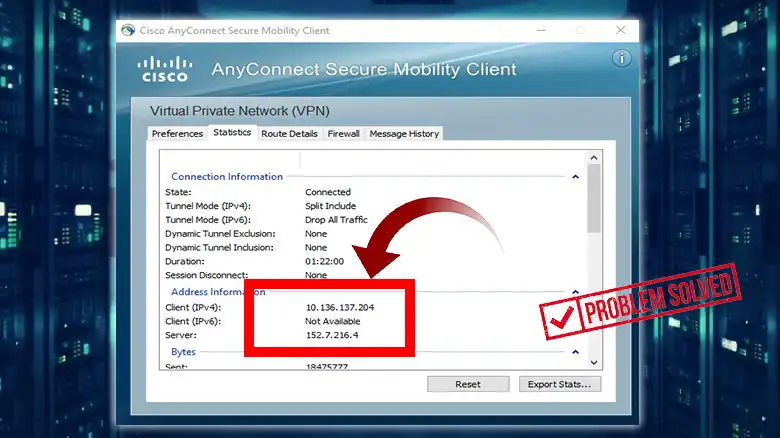This screenshot has height=438, width=780.
Task: Click the 'Drop All Traffic' IPv6 value
Action: 336,220
